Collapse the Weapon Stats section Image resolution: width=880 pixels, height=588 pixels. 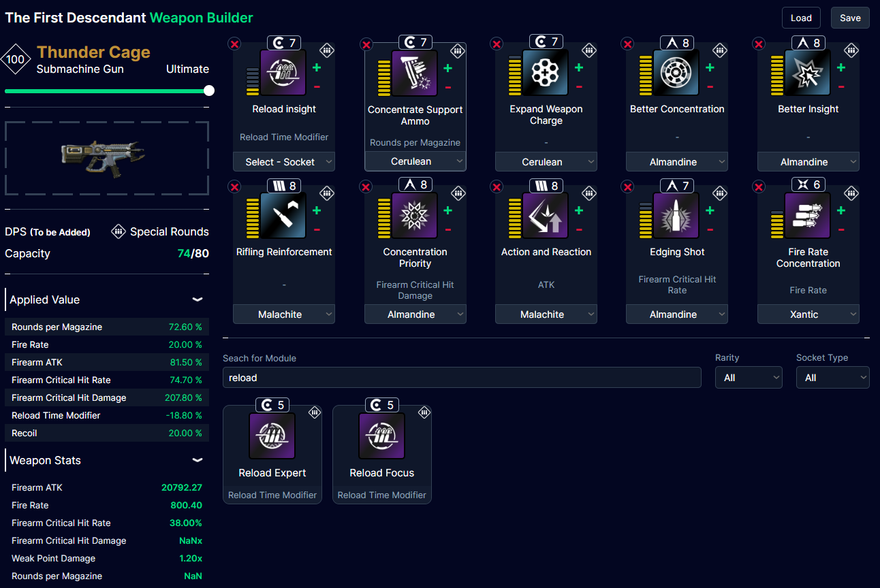pyautogui.click(x=198, y=460)
